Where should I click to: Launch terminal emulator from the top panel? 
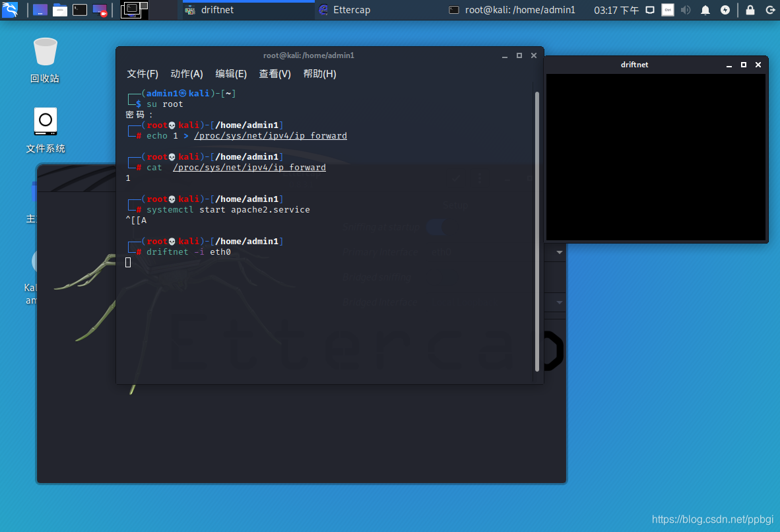coord(80,10)
